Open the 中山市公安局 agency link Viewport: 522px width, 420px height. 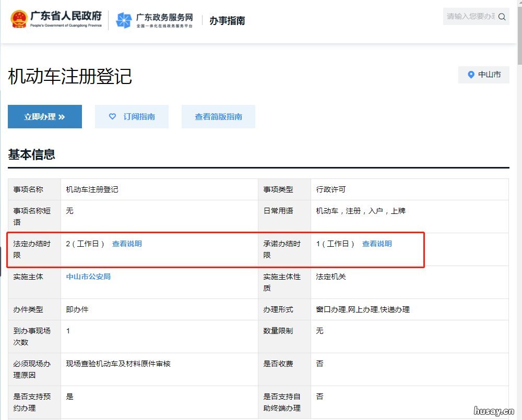click(x=88, y=277)
